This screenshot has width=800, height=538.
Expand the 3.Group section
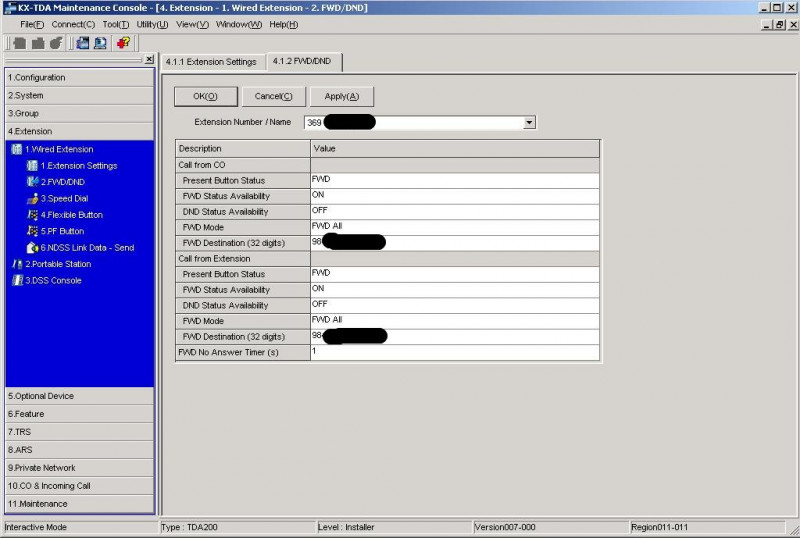click(x=80, y=113)
